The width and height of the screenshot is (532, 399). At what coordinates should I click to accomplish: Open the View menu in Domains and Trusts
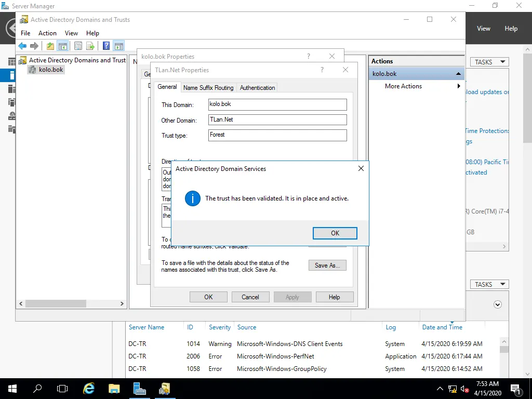(71, 33)
